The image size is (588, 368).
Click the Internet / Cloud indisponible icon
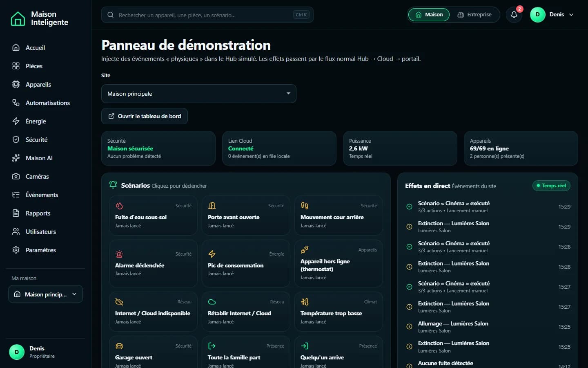(x=119, y=302)
